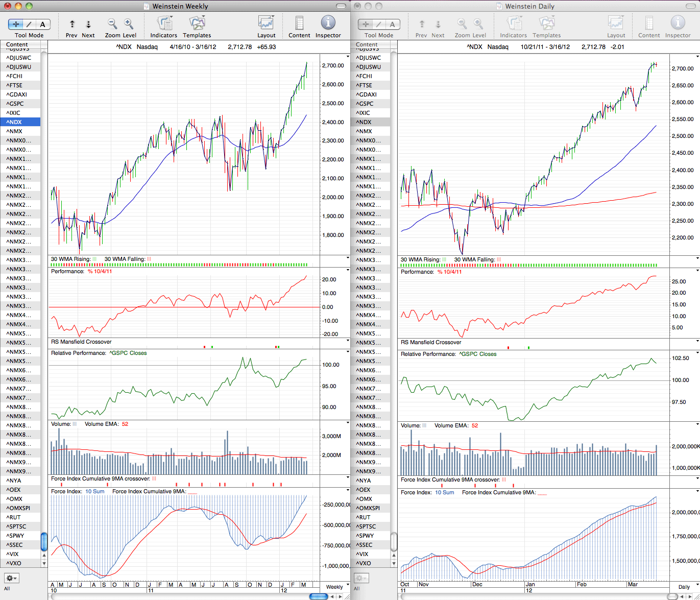This screenshot has width=700, height=600.
Task: Open Weekly Volume panel menu arrow
Action: (x=348, y=423)
